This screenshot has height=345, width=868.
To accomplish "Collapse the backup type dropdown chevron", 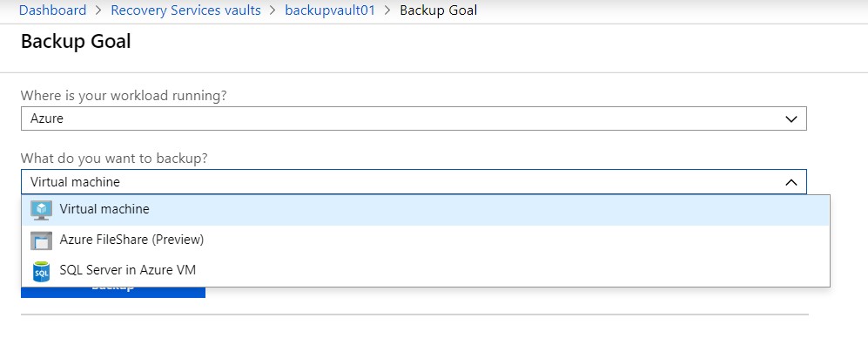I will tap(791, 182).
